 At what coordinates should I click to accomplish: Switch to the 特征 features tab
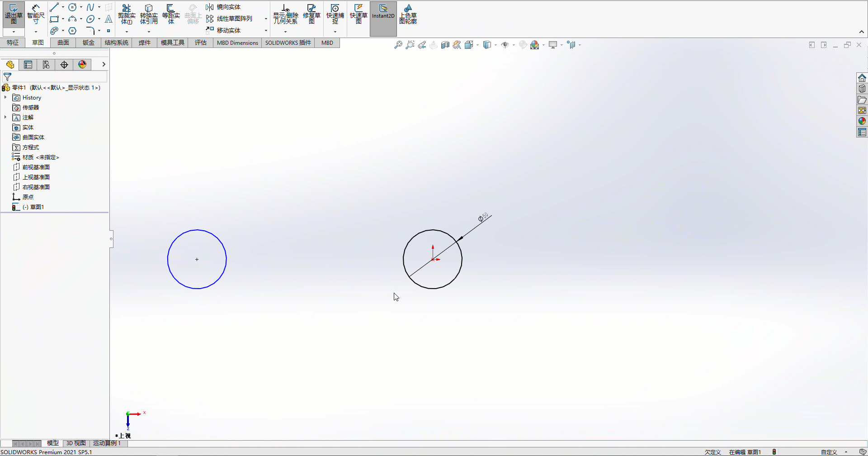pyautogui.click(x=13, y=43)
